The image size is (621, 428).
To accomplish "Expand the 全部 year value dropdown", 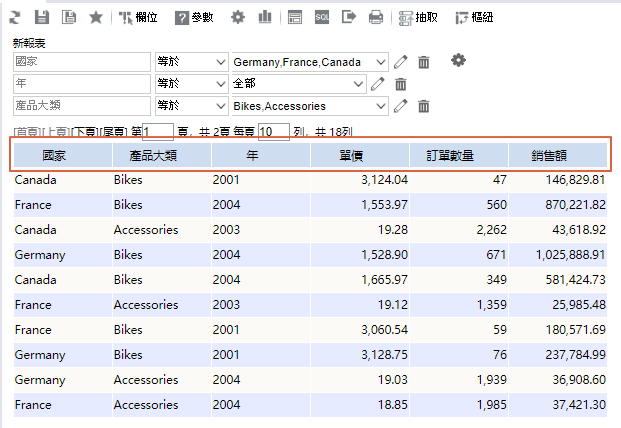I will (308, 84).
